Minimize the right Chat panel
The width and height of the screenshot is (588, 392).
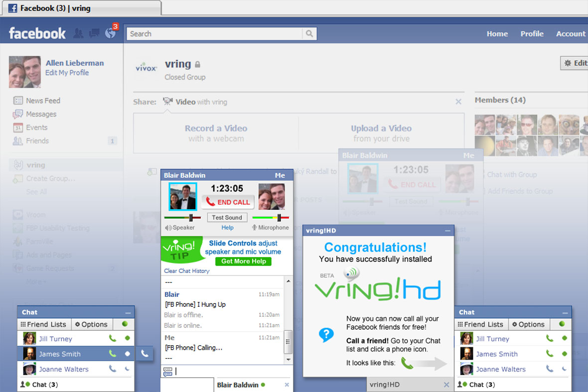[565, 312]
